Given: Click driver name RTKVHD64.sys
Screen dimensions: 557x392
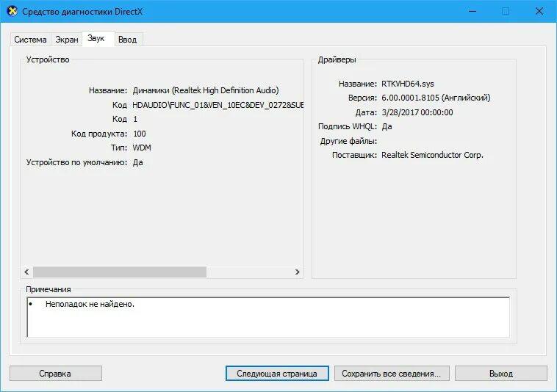Looking at the screenshot, I should pos(407,84).
